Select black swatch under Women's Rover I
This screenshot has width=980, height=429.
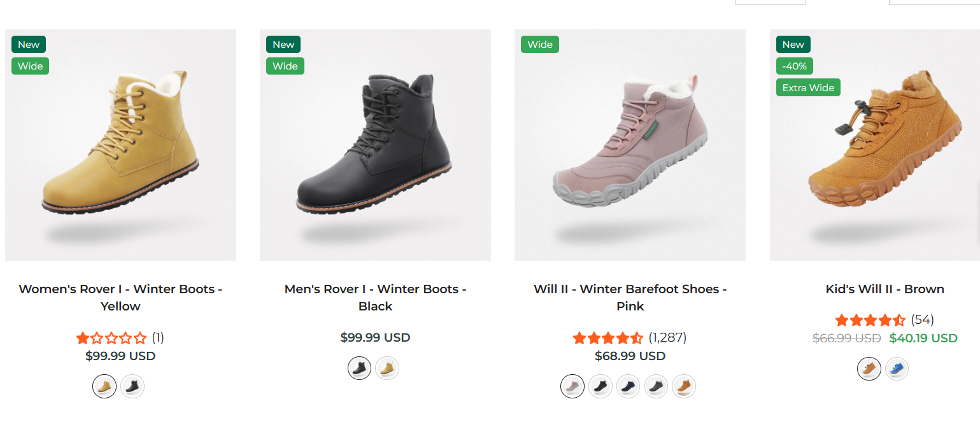132,386
